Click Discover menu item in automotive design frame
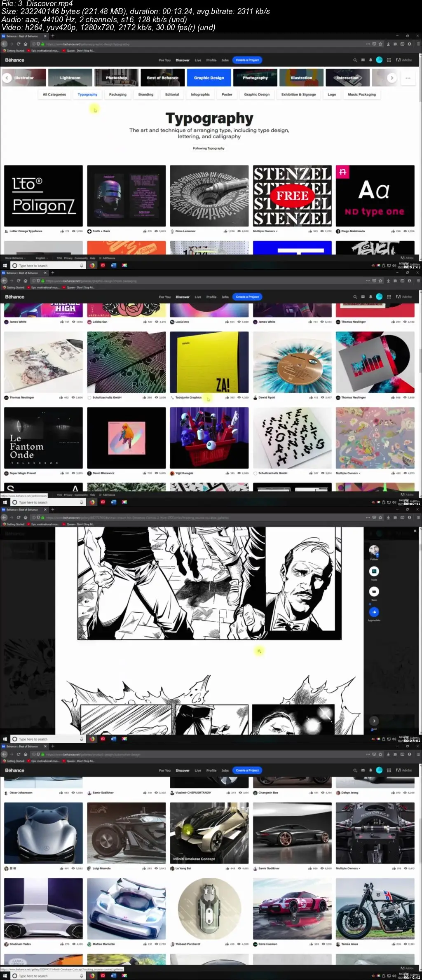 (183, 770)
